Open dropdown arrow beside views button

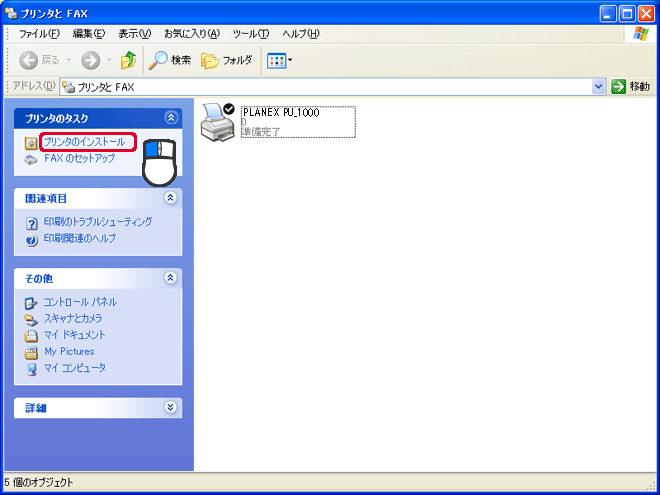[290, 61]
